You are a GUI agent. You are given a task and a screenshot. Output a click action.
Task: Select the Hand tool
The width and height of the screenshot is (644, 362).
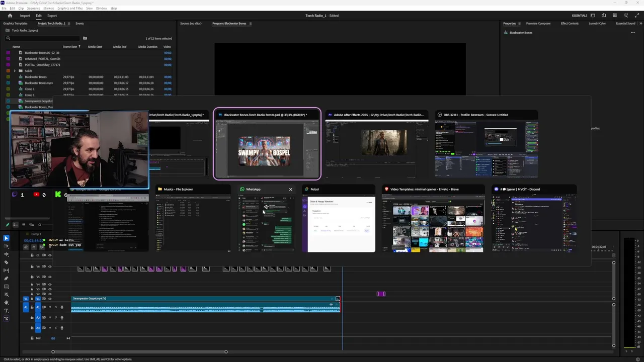tap(6, 302)
